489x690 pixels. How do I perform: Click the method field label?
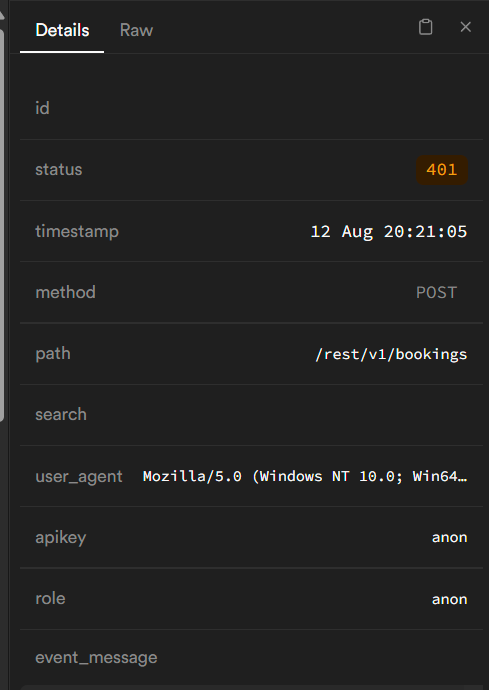(x=65, y=292)
